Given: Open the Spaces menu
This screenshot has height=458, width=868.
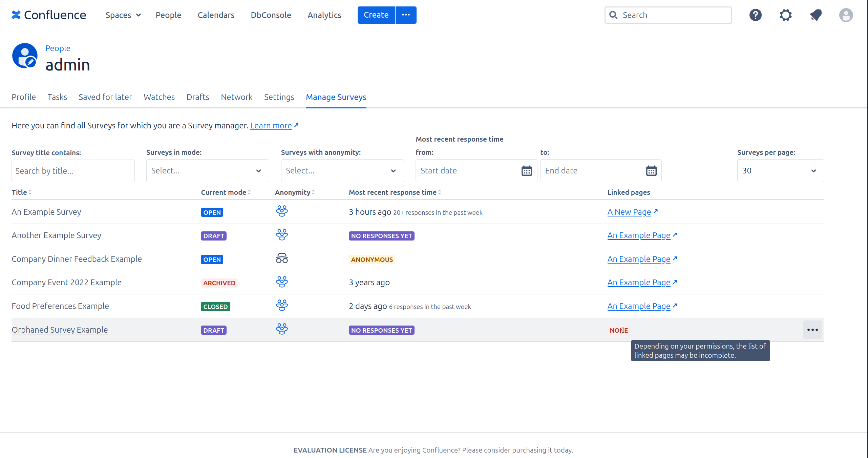Looking at the screenshot, I should [123, 15].
